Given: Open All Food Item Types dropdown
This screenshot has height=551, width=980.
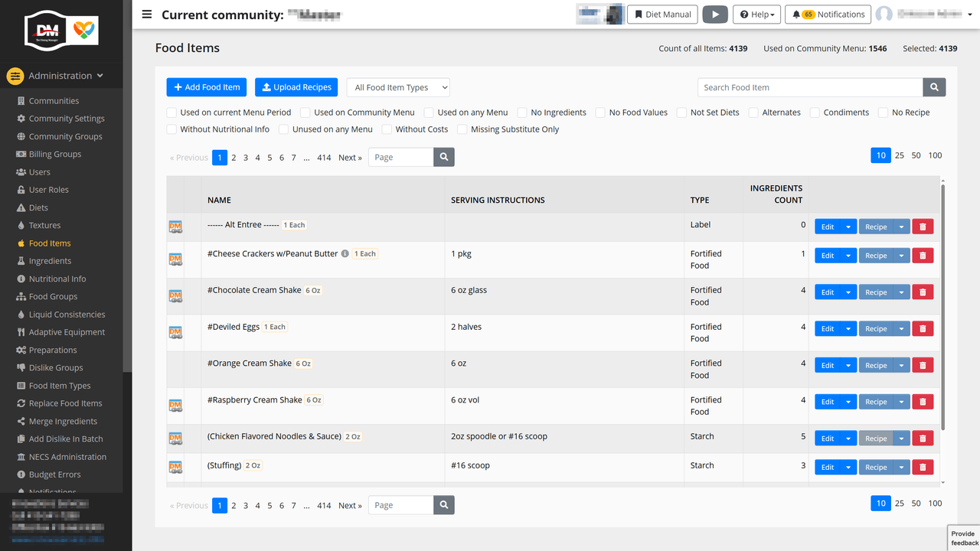Looking at the screenshot, I should (398, 87).
